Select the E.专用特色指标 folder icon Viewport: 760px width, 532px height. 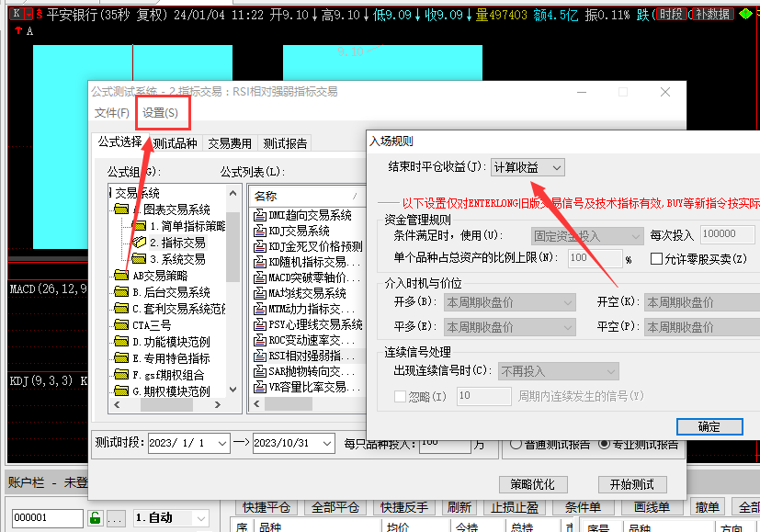pyautogui.click(x=121, y=358)
